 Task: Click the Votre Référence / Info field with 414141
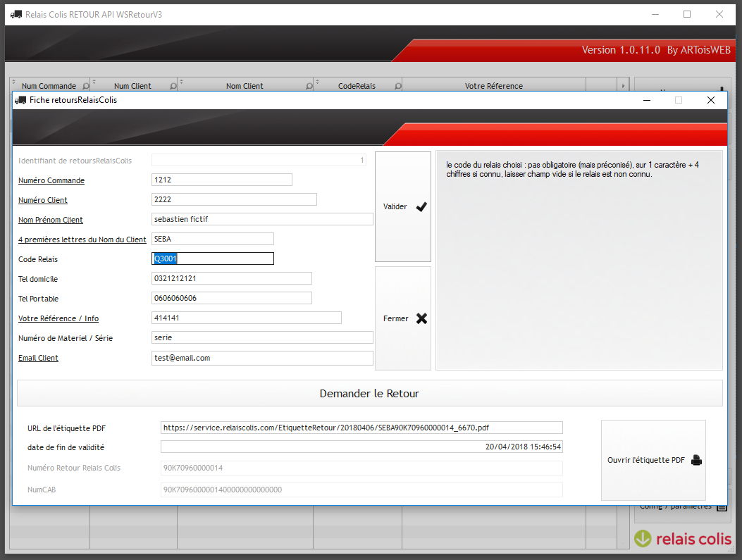[246, 318]
